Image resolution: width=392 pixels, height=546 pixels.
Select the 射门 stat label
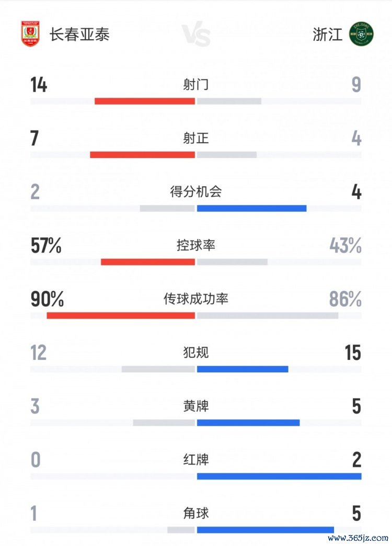click(x=196, y=85)
